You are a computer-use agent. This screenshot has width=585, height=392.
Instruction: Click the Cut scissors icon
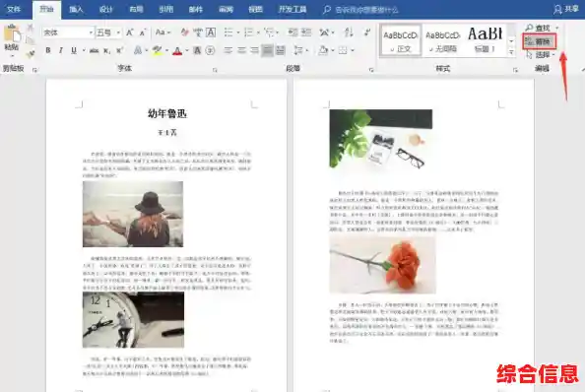31,28
